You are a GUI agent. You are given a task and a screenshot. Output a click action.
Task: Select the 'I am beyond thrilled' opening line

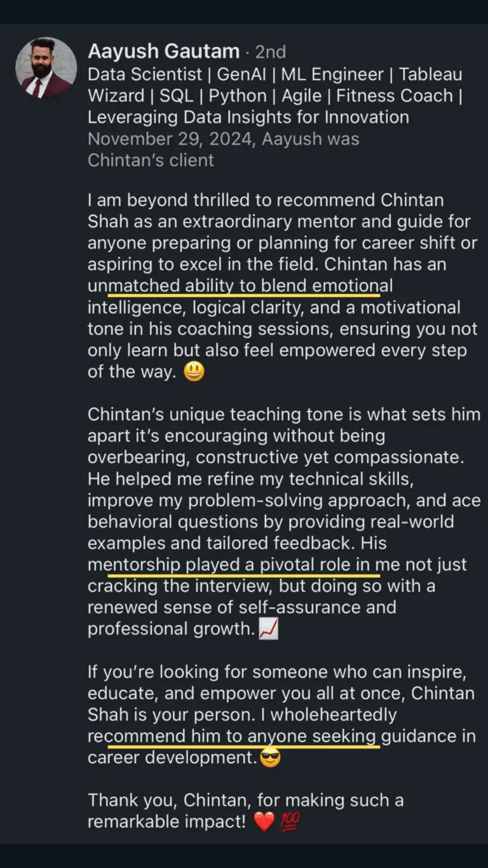pos(266,200)
